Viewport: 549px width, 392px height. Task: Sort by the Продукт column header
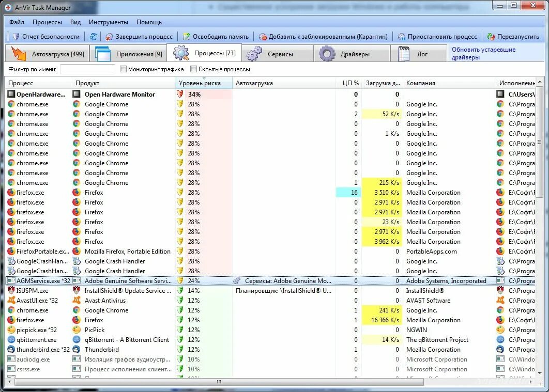[x=124, y=83]
